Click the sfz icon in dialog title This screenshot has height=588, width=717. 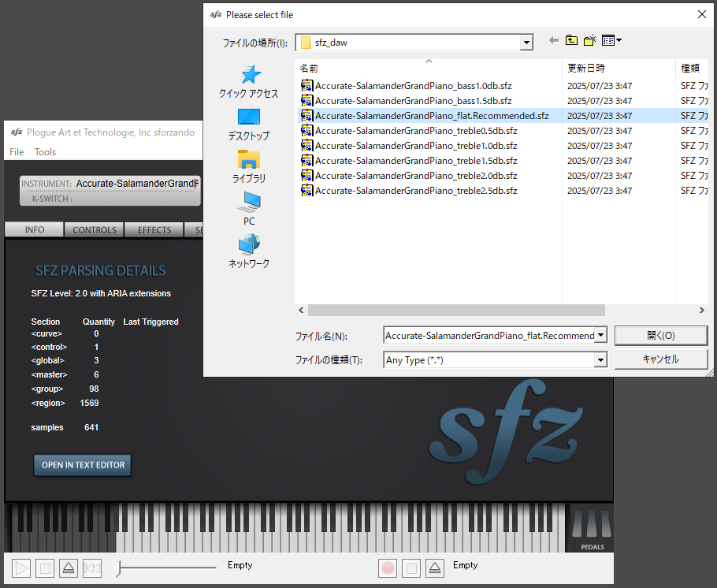[x=216, y=15]
